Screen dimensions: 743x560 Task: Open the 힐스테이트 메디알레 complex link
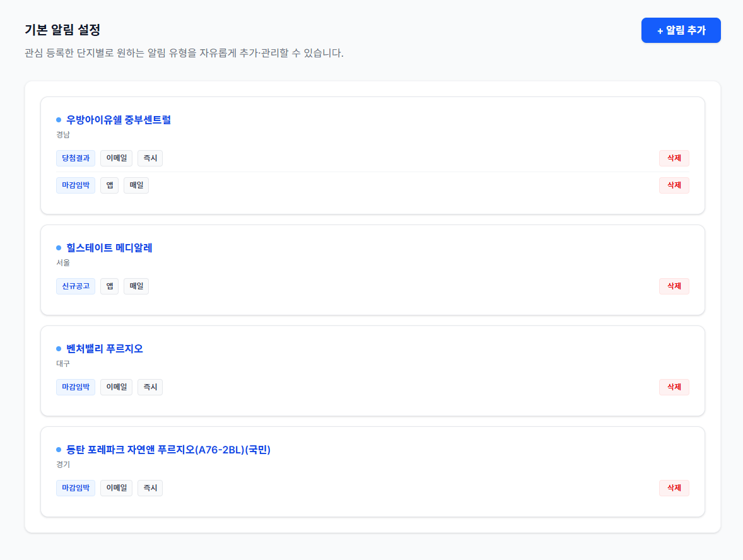(110, 247)
